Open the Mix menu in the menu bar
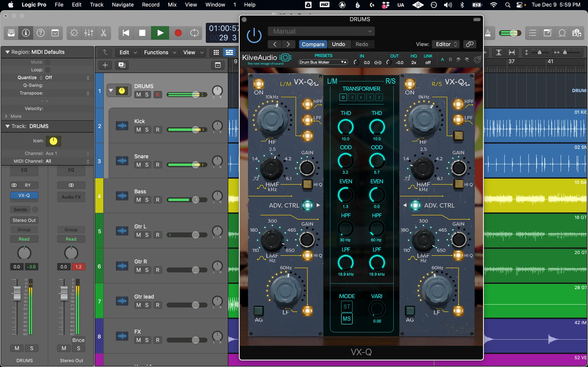This screenshot has height=367, width=588. (172, 5)
